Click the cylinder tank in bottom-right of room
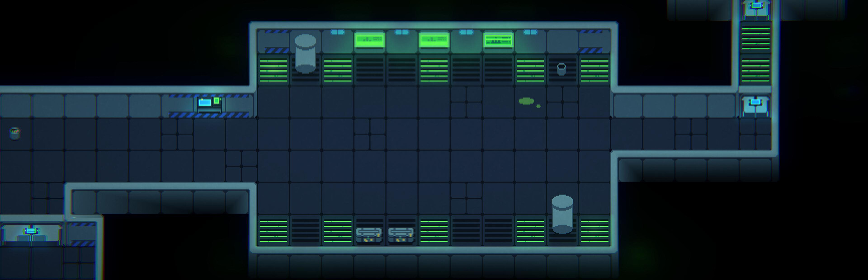The image size is (868, 280). point(562,214)
